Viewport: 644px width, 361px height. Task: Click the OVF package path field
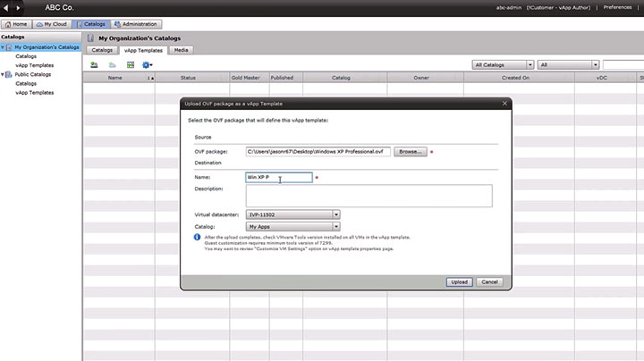pos(318,152)
